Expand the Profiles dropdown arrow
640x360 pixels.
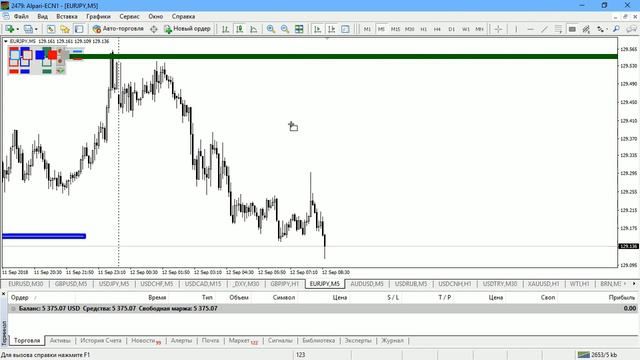[x=36, y=29]
